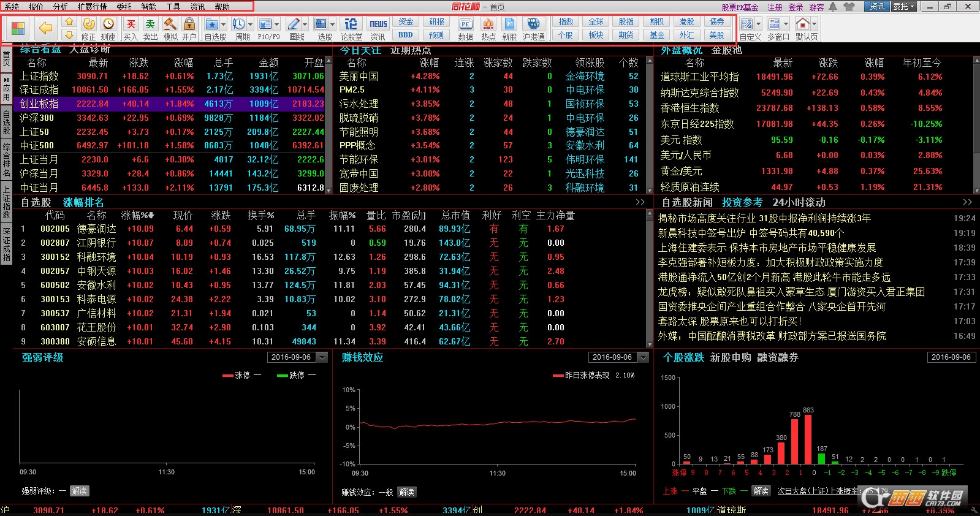Open the 扩展行情 menu
The height and width of the screenshot is (516, 980).
pos(92,7)
